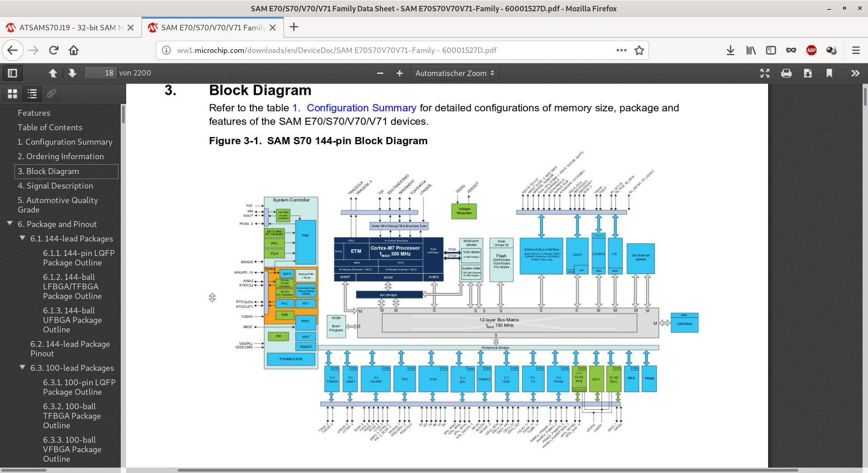Screen dimensions: 868x473
Task: Click 6. Package and Pinout entry
Action: point(57,224)
